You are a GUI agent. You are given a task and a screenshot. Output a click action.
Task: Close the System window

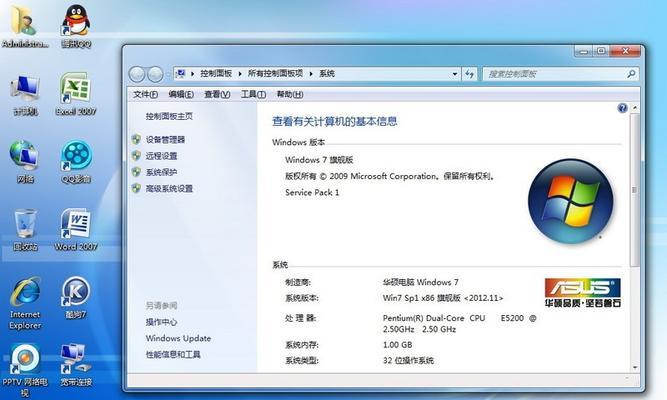[x=625, y=51]
